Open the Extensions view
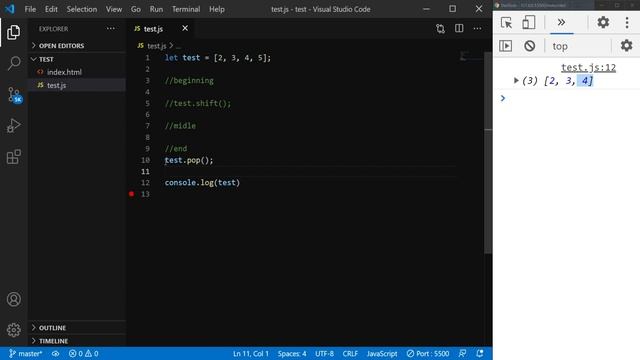 coord(13,157)
